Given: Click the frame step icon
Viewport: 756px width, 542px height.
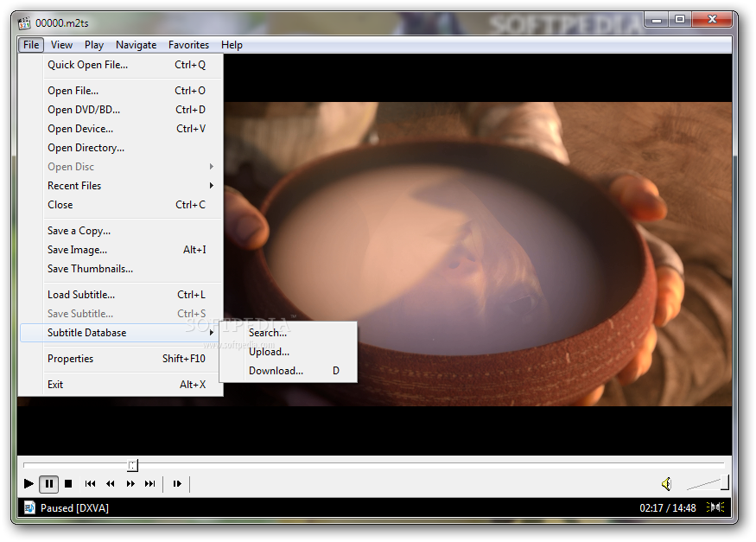Looking at the screenshot, I should pos(177,484).
